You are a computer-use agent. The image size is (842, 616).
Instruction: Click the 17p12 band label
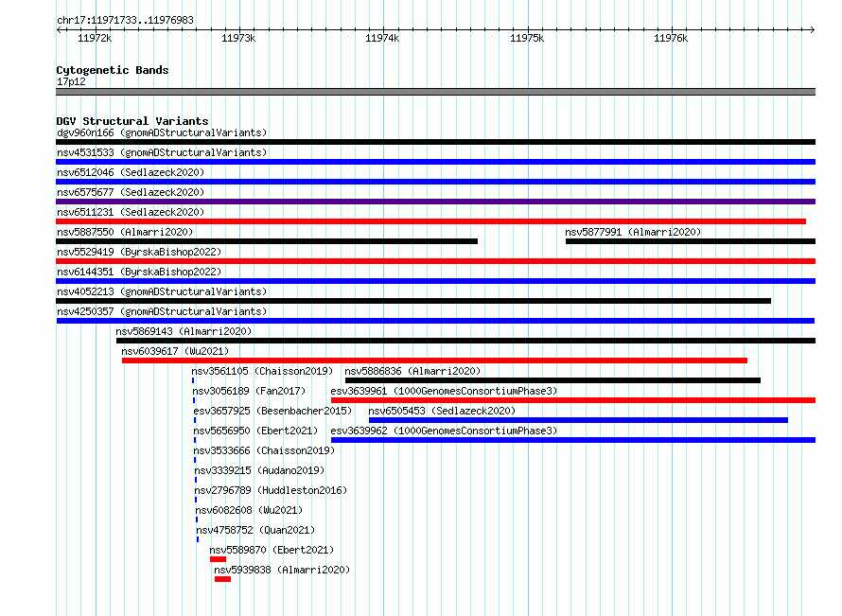tap(71, 81)
